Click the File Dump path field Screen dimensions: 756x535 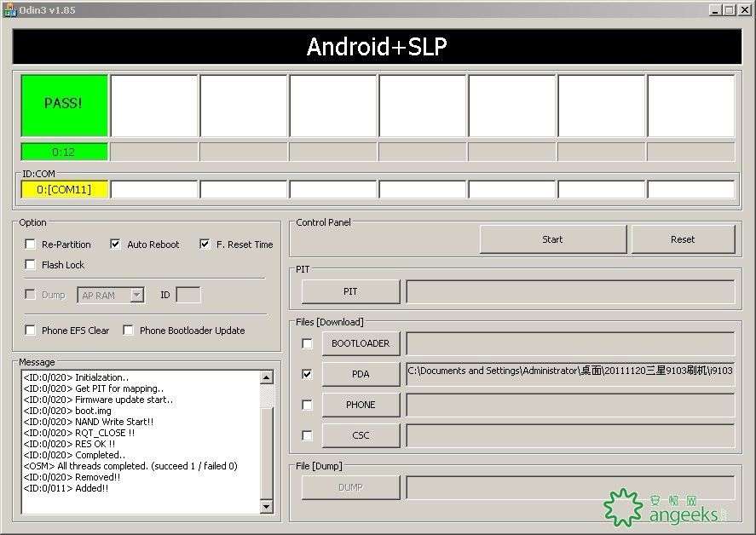[570, 487]
